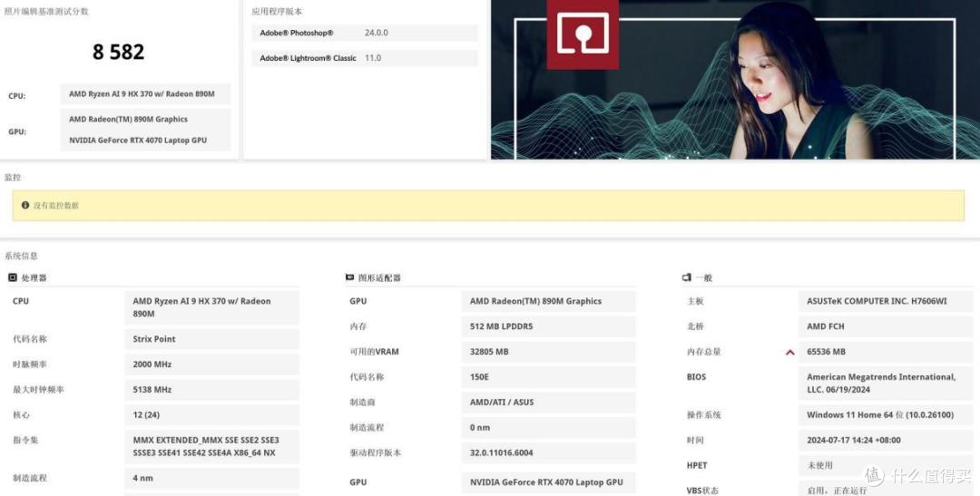Click the graphics adapter (图形适配器) section icon

(x=349, y=277)
